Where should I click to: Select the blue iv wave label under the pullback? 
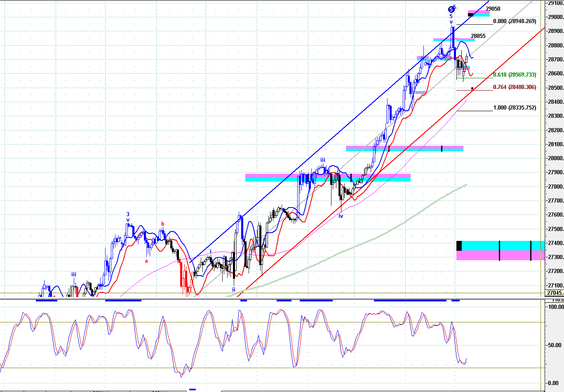(341, 216)
